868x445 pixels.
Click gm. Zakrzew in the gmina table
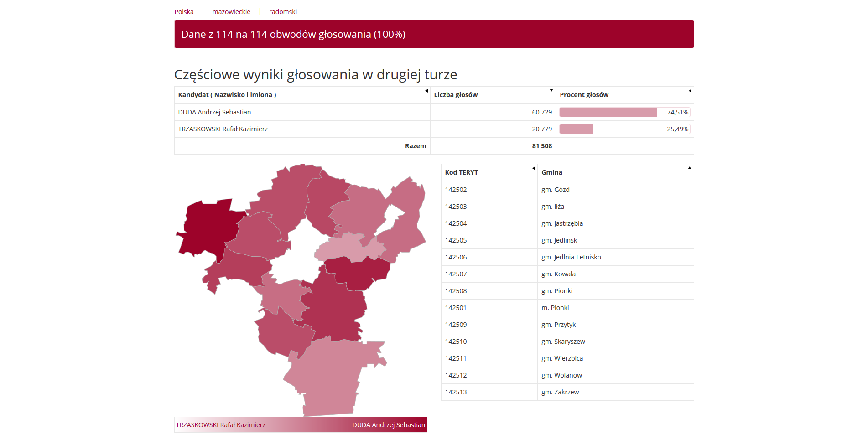point(560,392)
